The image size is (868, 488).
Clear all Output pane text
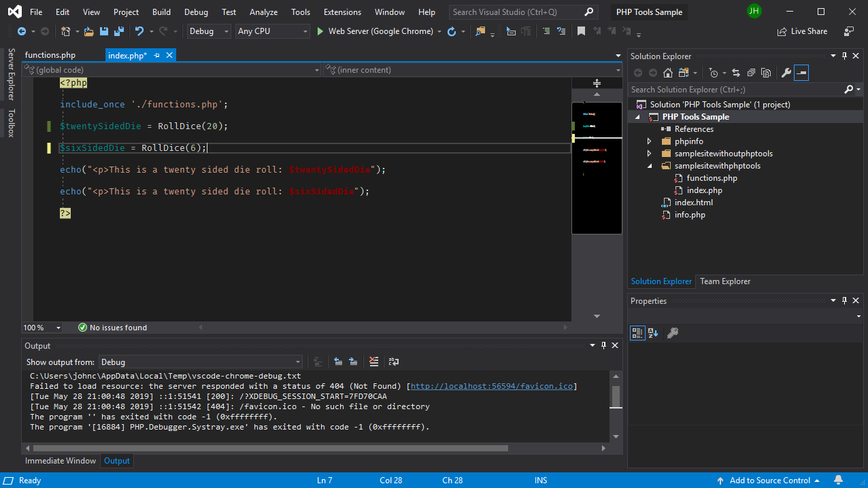[x=373, y=362]
